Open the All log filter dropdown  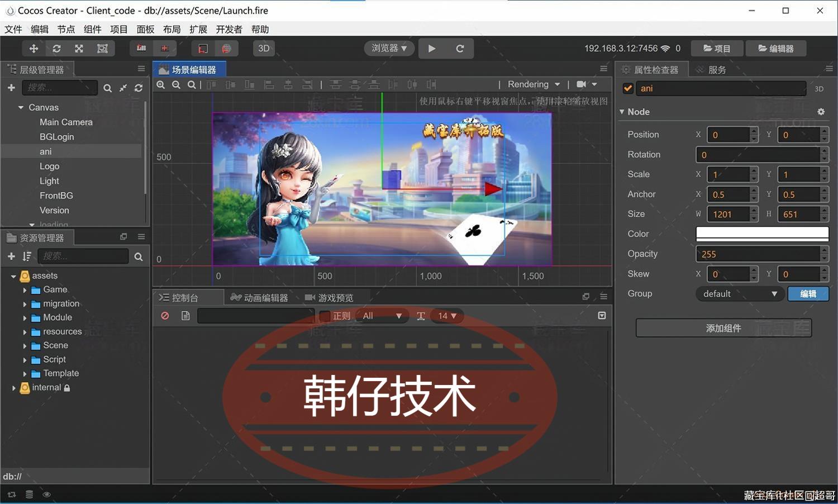pos(382,316)
